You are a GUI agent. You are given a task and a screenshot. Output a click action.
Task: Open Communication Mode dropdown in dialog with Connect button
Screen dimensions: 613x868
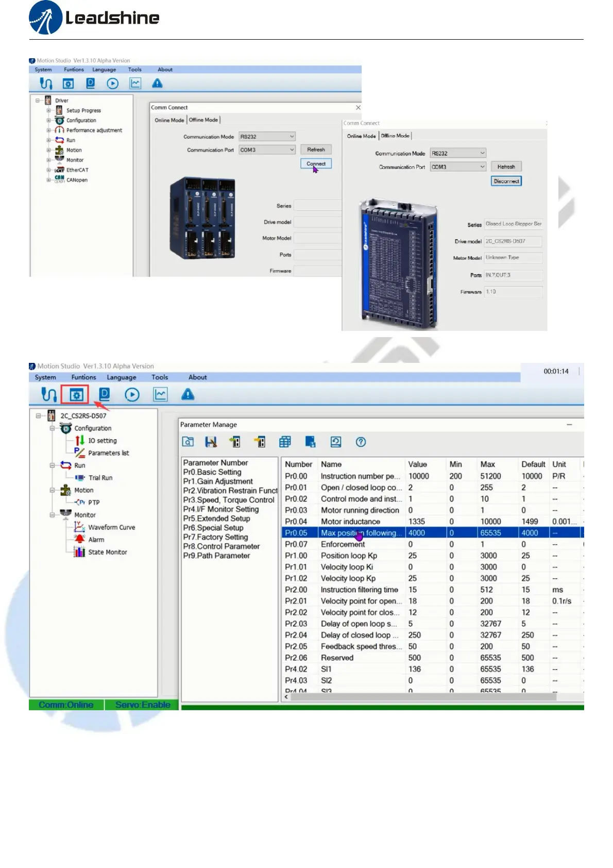(x=267, y=137)
